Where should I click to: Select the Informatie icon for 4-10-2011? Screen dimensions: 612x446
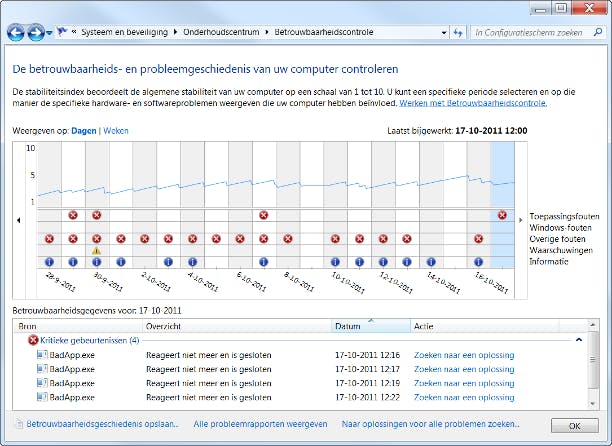[x=192, y=262]
